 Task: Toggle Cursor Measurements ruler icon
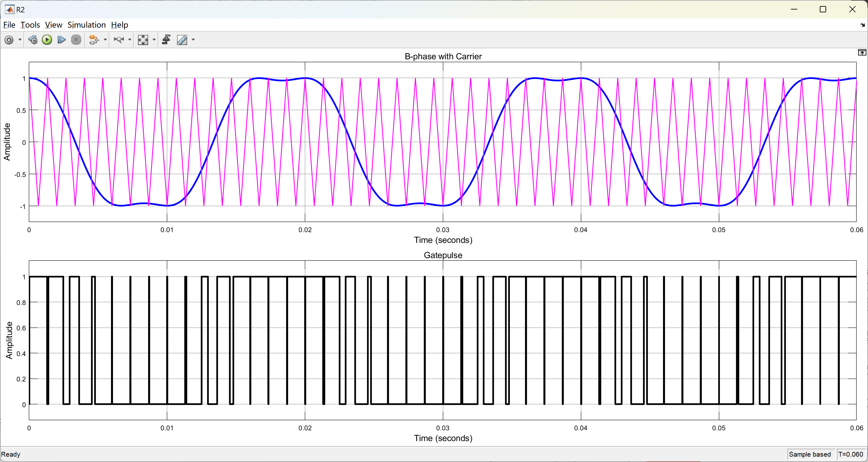point(182,40)
